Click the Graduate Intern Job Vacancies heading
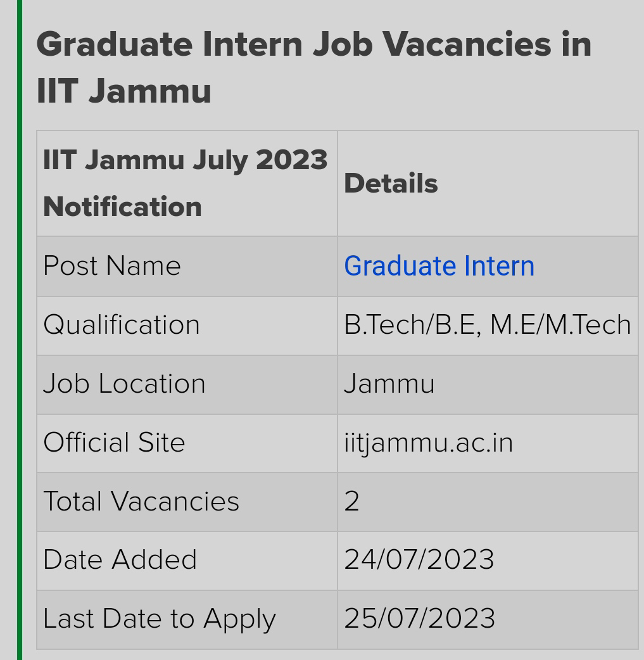Image resolution: width=644 pixels, height=660 pixels. tap(313, 67)
